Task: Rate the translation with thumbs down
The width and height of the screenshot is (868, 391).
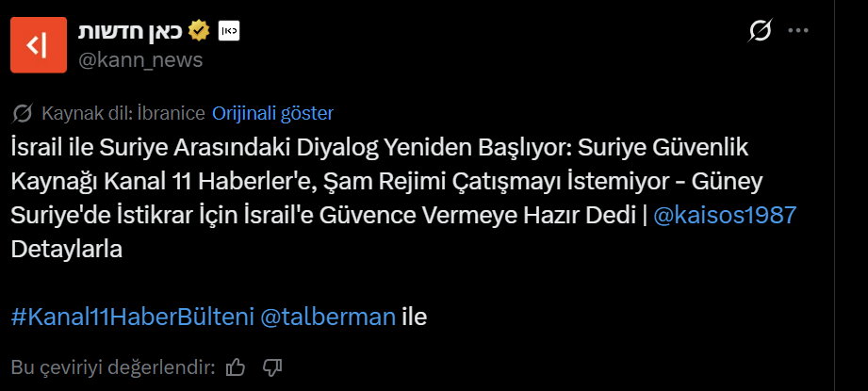Action: (x=272, y=367)
